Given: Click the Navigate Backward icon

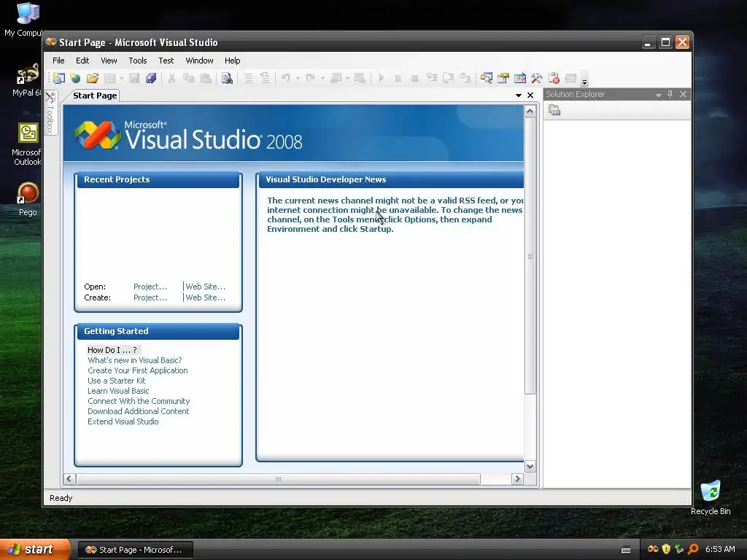Looking at the screenshot, I should (x=336, y=78).
